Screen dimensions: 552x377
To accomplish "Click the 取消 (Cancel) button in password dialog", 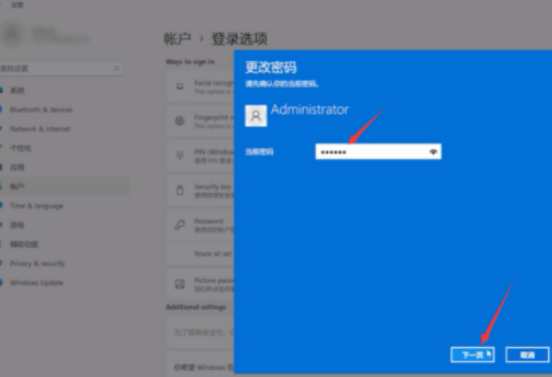I will point(527,354).
